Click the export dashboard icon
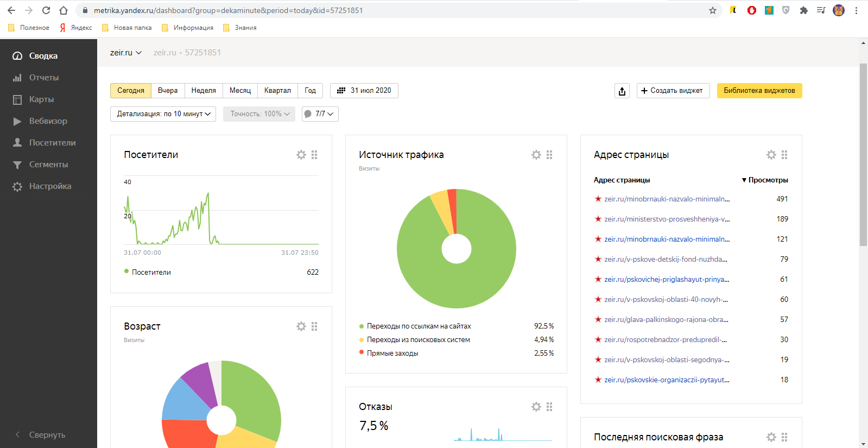The height and width of the screenshot is (448, 868). click(x=622, y=91)
